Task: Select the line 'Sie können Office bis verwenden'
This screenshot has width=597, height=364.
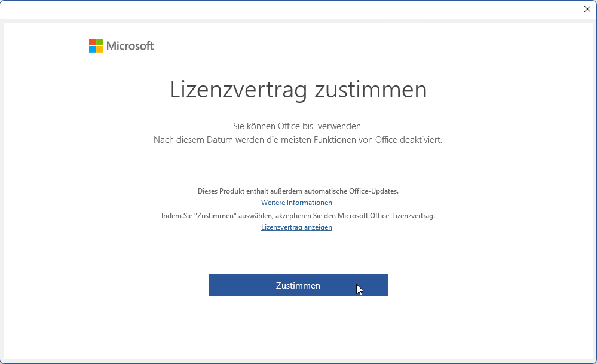Action: pyautogui.click(x=298, y=126)
